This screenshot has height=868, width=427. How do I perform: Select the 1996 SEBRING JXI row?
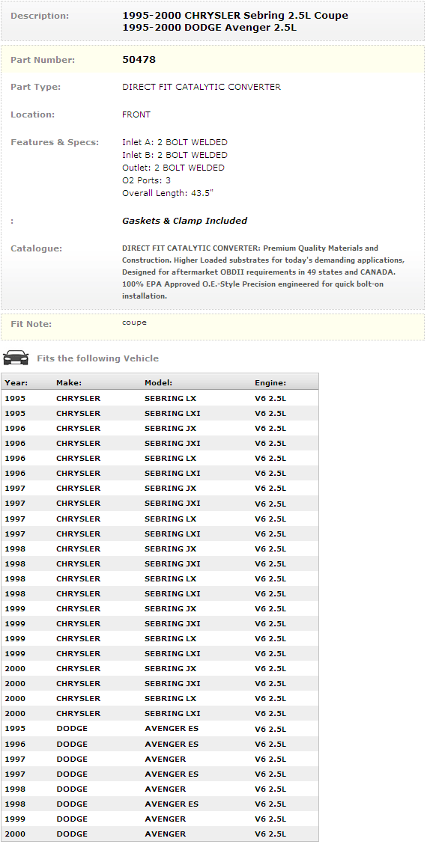[160, 443]
